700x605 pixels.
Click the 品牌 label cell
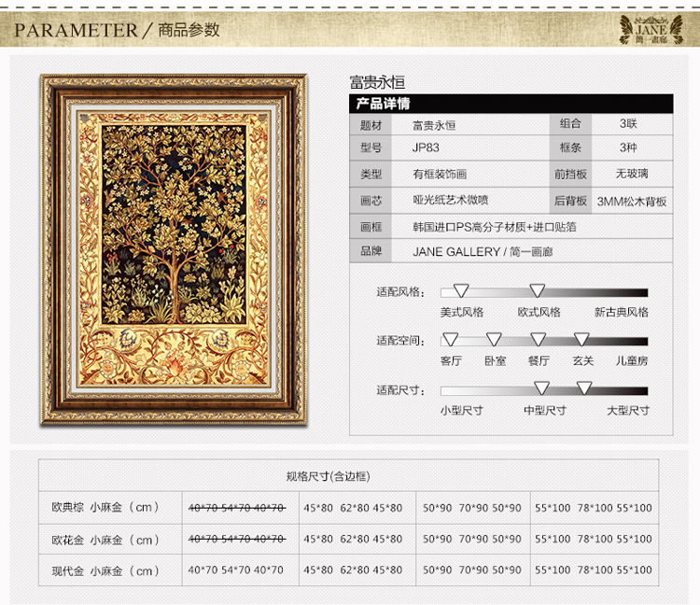point(371,251)
